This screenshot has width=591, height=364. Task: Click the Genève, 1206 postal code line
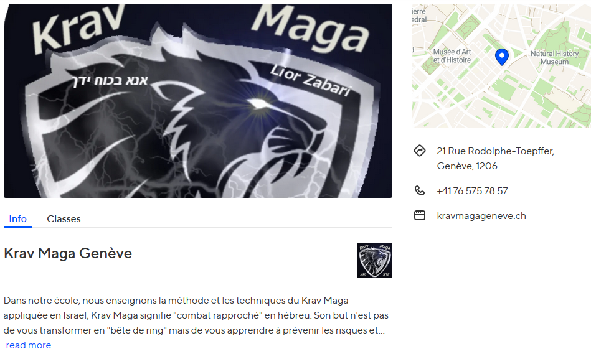pyautogui.click(x=467, y=166)
